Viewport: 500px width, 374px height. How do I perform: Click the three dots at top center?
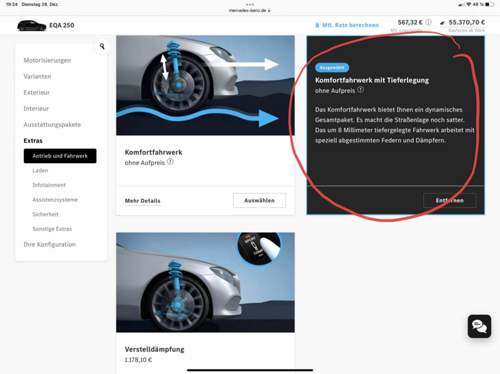coord(250,4)
